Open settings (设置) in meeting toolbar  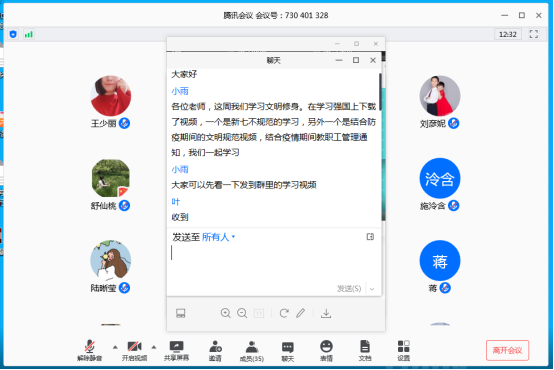[403, 351]
